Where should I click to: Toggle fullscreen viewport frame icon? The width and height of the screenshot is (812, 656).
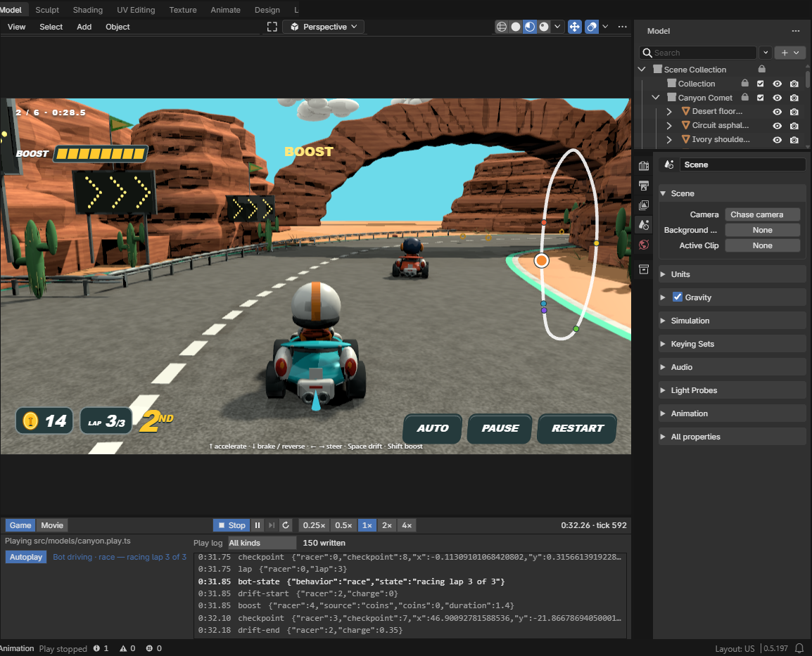tap(272, 27)
